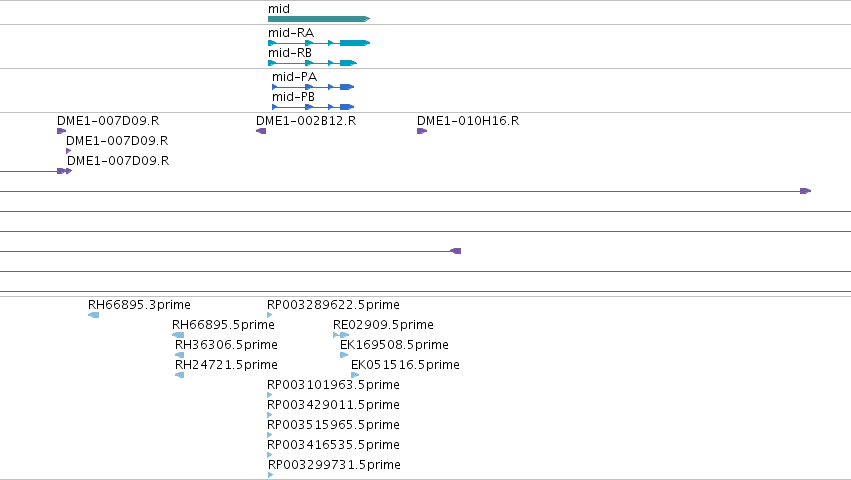The width and height of the screenshot is (851, 480).
Task: Click the 'RH66895.5prime' EST label
Action: coord(224,325)
